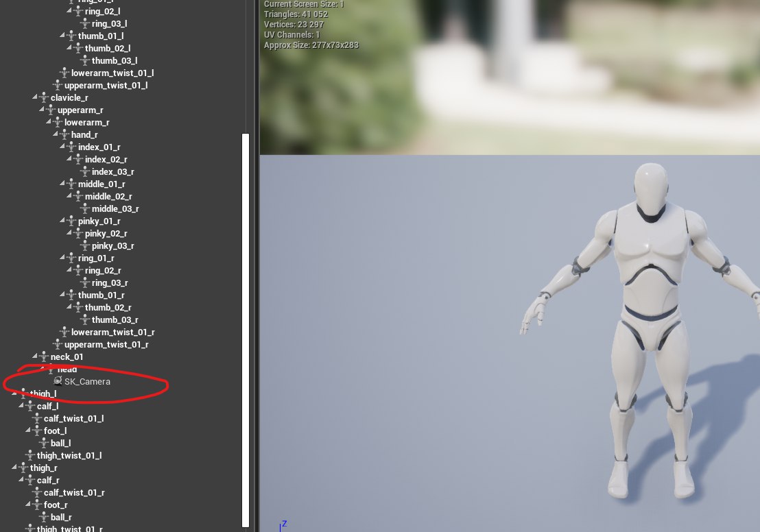Click the skeleton tree vertical scrollbar
The height and width of the screenshot is (532, 760).
point(246,330)
